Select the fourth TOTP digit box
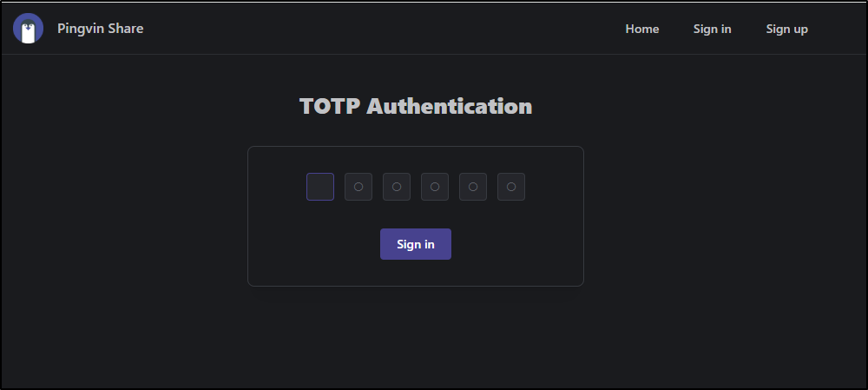This screenshot has width=868, height=390. 435,187
